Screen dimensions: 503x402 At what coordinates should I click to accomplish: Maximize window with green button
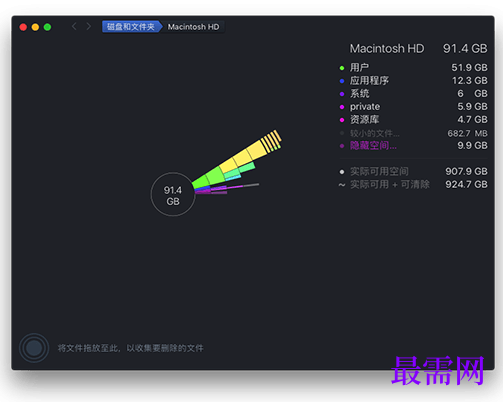pyautogui.click(x=47, y=27)
